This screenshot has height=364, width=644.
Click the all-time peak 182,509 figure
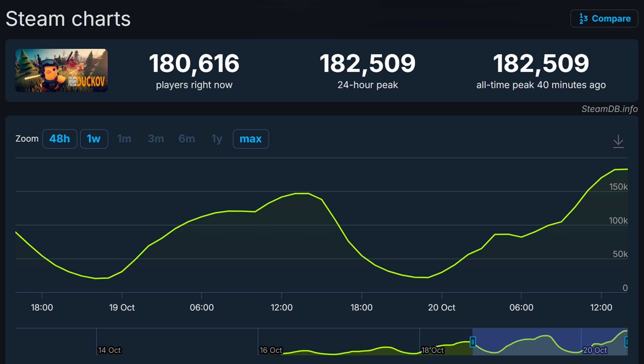(x=541, y=63)
